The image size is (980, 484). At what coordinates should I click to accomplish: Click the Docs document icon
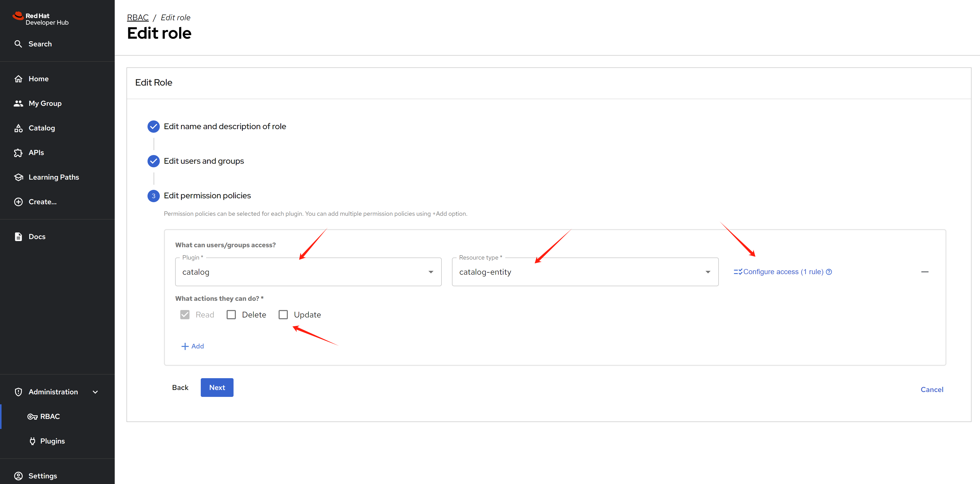coord(18,237)
